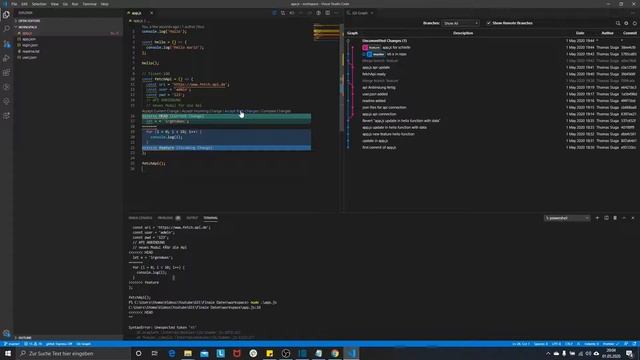Open readme.txt in the explorer
This screenshot has width=640, height=360.
(68, 51)
